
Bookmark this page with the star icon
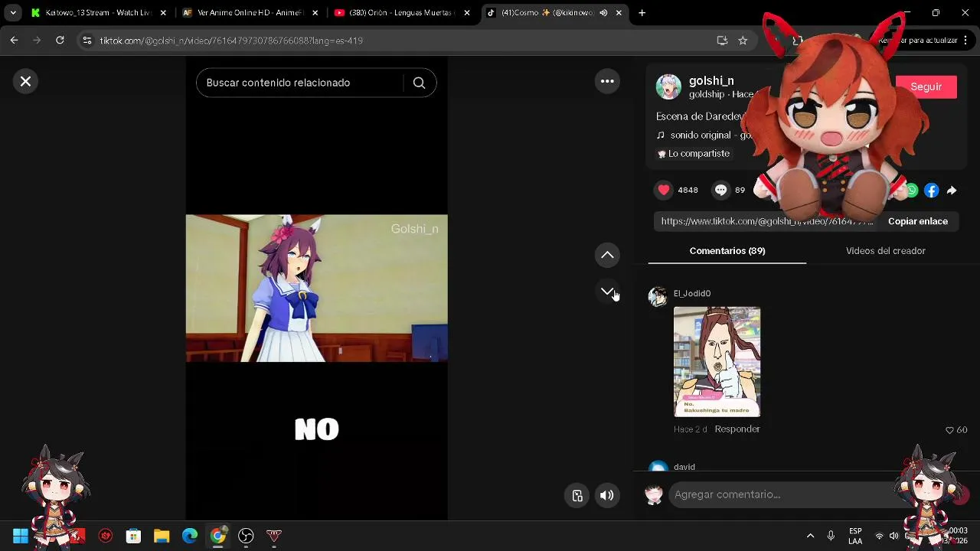tap(743, 41)
